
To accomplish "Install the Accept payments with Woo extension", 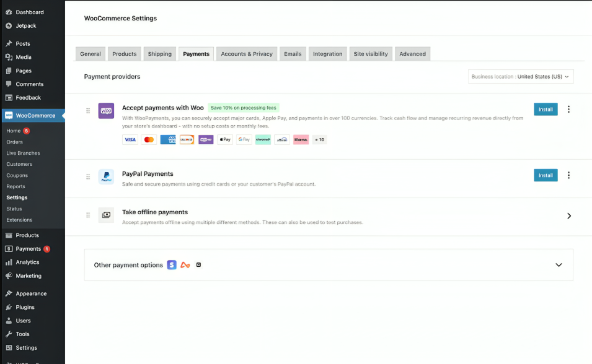I will tap(546, 109).
